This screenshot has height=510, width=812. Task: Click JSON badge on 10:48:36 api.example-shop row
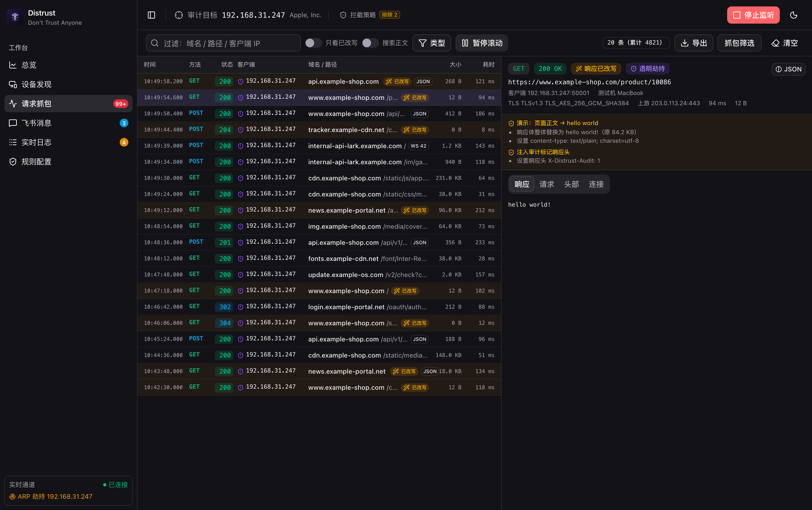coord(419,243)
